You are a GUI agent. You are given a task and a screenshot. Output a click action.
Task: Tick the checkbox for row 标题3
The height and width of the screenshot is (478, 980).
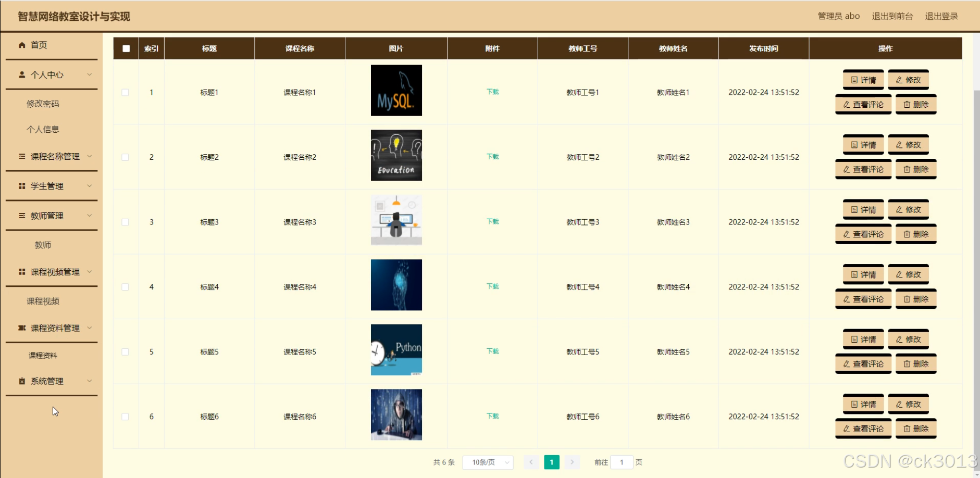(125, 222)
